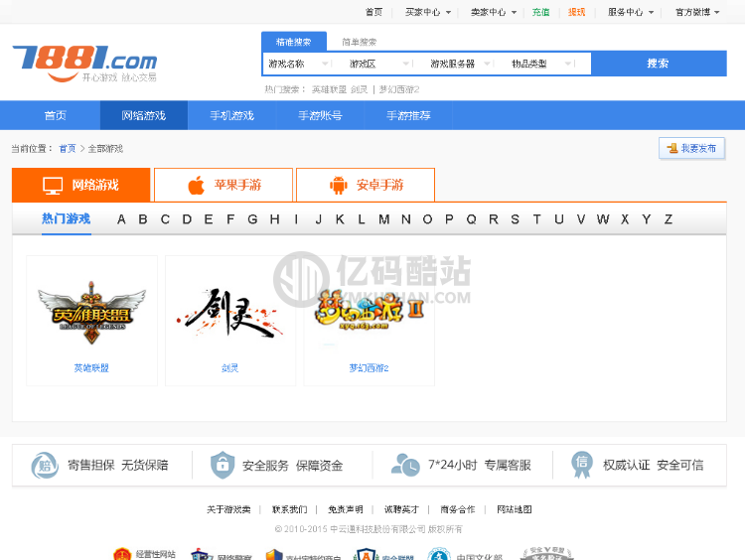
Task: Click the 我要发布 button
Action: click(x=691, y=148)
